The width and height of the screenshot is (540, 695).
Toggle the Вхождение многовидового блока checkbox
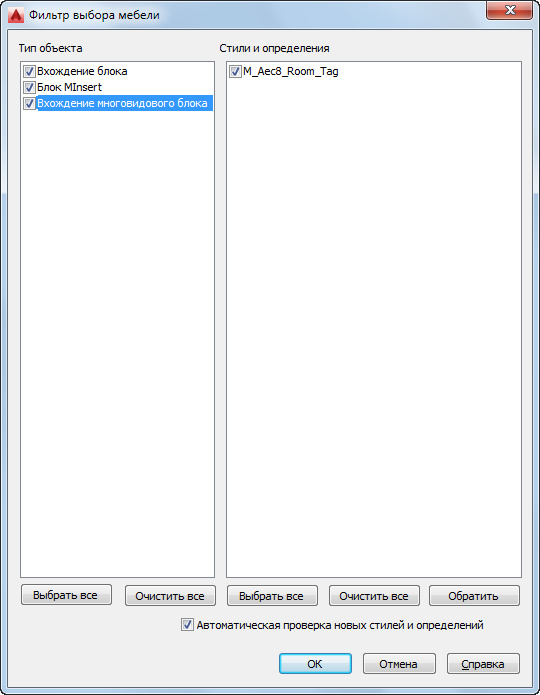click(29, 103)
